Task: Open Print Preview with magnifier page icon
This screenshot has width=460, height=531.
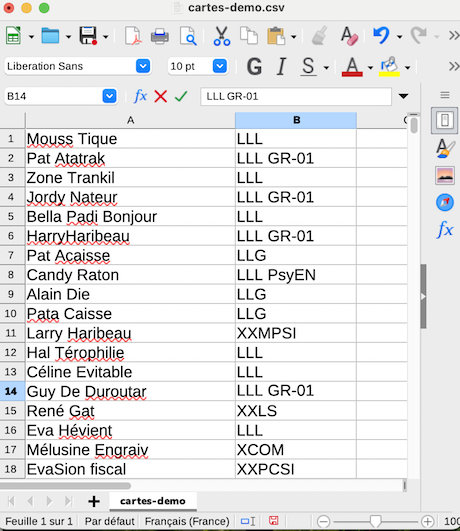Action: [188, 36]
